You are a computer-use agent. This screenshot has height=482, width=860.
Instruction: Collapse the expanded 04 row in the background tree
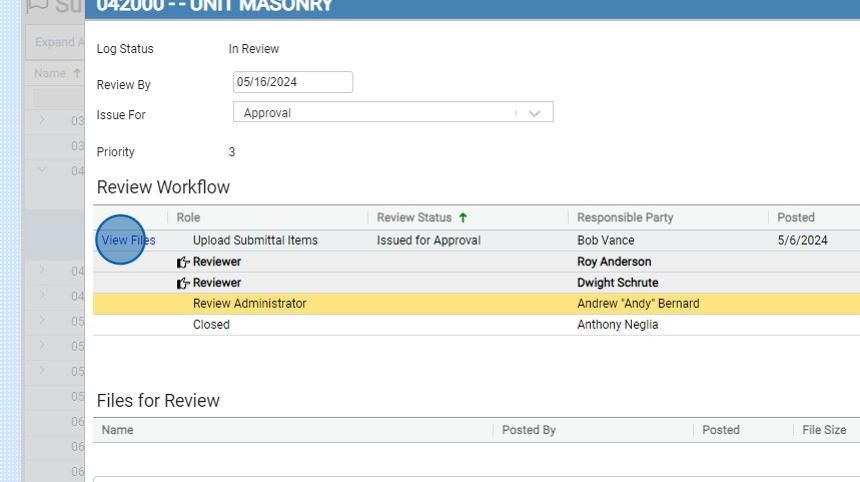click(42, 170)
